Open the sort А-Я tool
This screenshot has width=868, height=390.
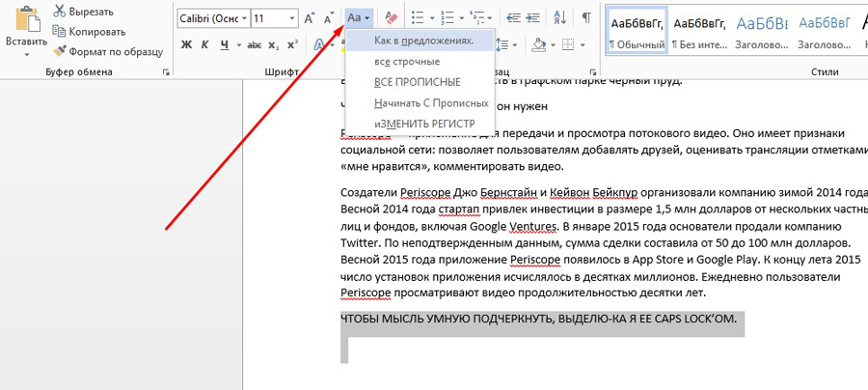tap(559, 18)
